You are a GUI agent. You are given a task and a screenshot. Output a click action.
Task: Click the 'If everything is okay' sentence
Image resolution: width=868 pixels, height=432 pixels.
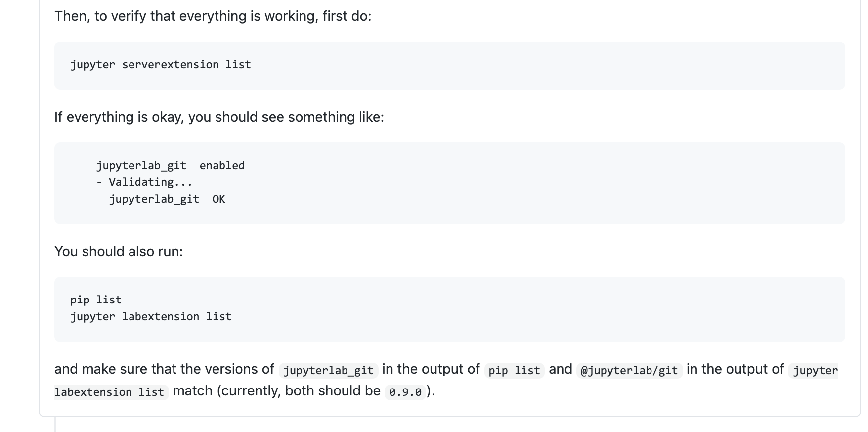[219, 117]
